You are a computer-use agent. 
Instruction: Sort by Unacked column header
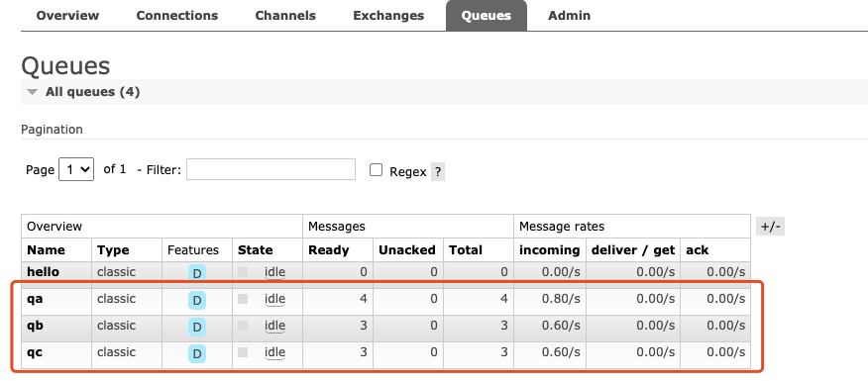coord(407,250)
